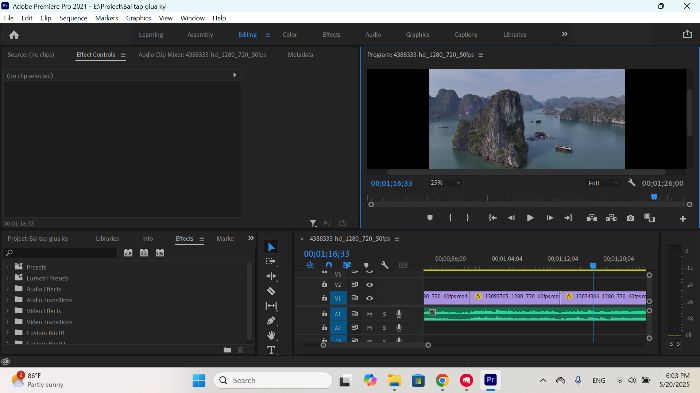Click Go to In point
The width and height of the screenshot is (700, 393).
pos(492,218)
